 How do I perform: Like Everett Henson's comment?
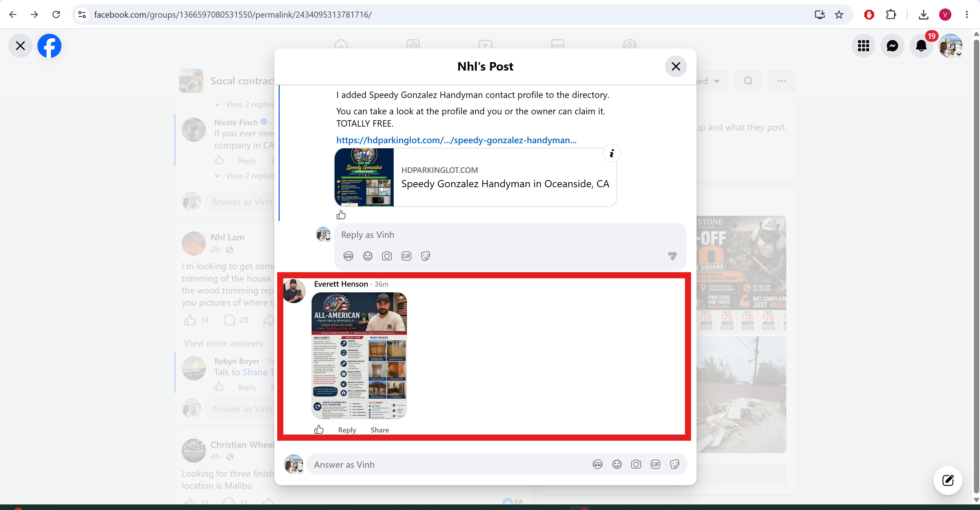[x=319, y=430]
